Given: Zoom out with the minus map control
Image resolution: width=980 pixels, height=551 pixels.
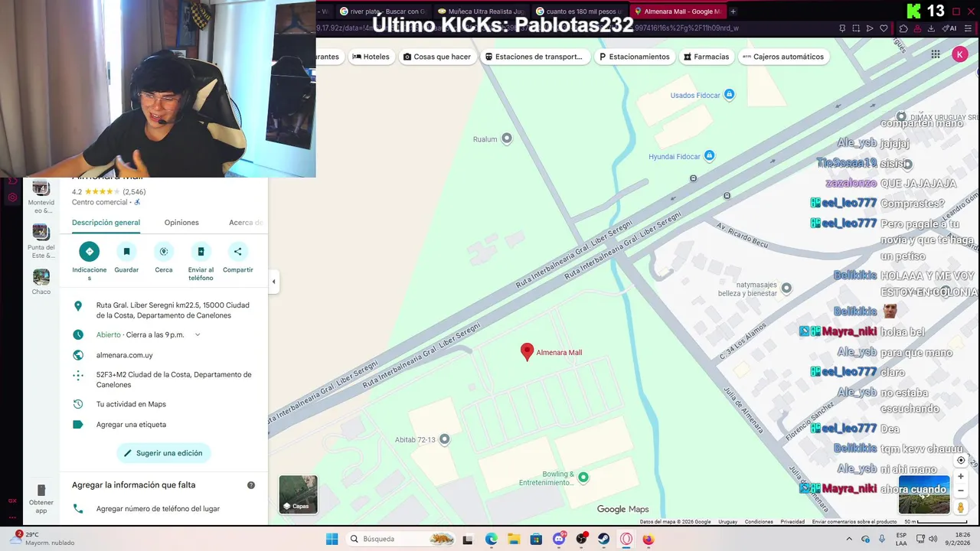Looking at the screenshot, I should [961, 491].
